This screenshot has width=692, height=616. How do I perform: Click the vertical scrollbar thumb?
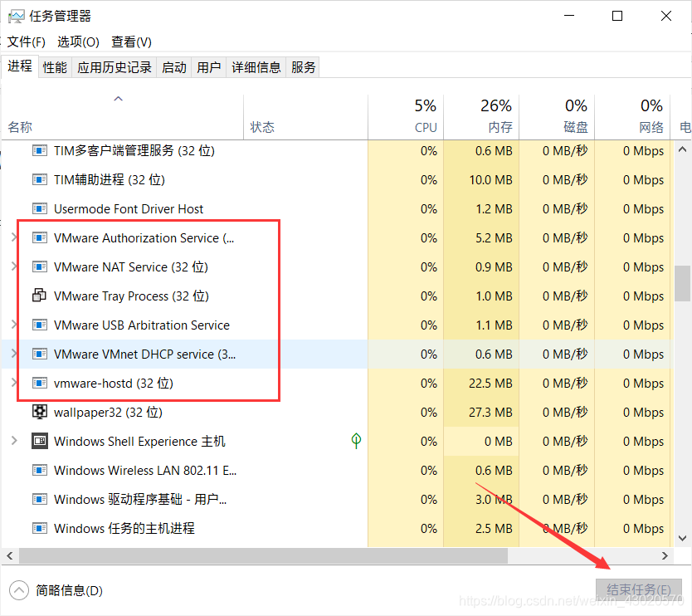(682, 283)
